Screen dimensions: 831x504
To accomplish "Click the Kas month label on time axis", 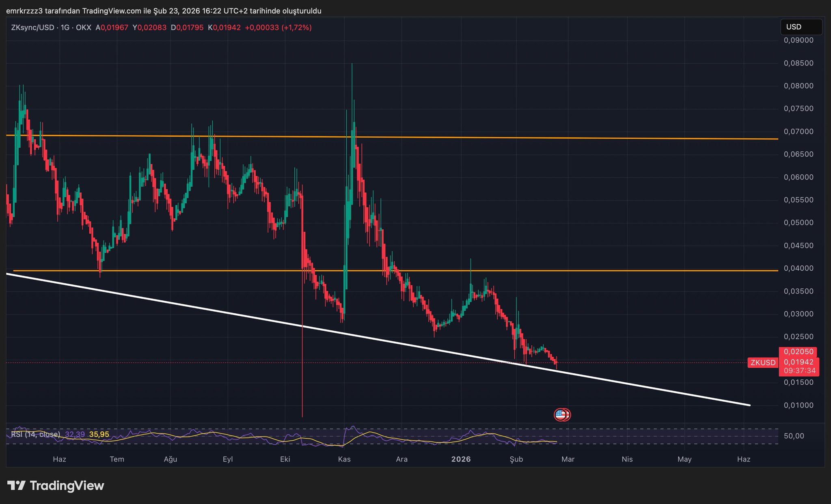I will [x=344, y=459].
